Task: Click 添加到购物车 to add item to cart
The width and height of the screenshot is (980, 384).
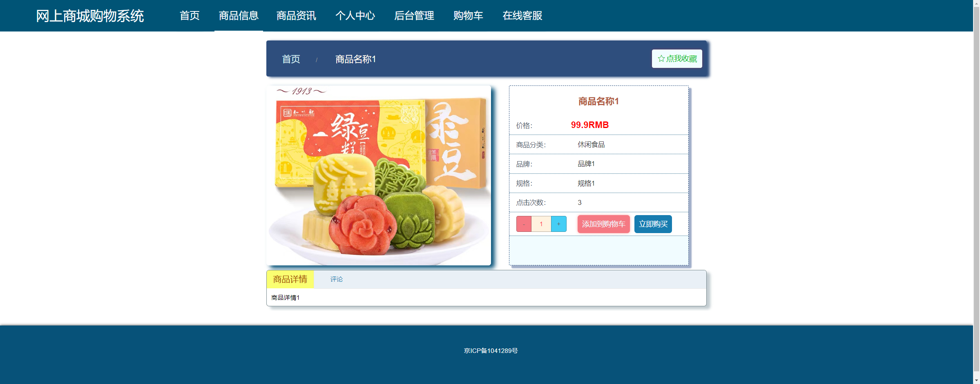Action: tap(603, 224)
